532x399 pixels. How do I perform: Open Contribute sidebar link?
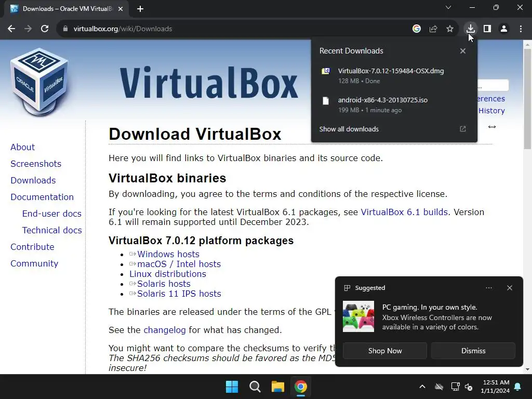pos(32,247)
